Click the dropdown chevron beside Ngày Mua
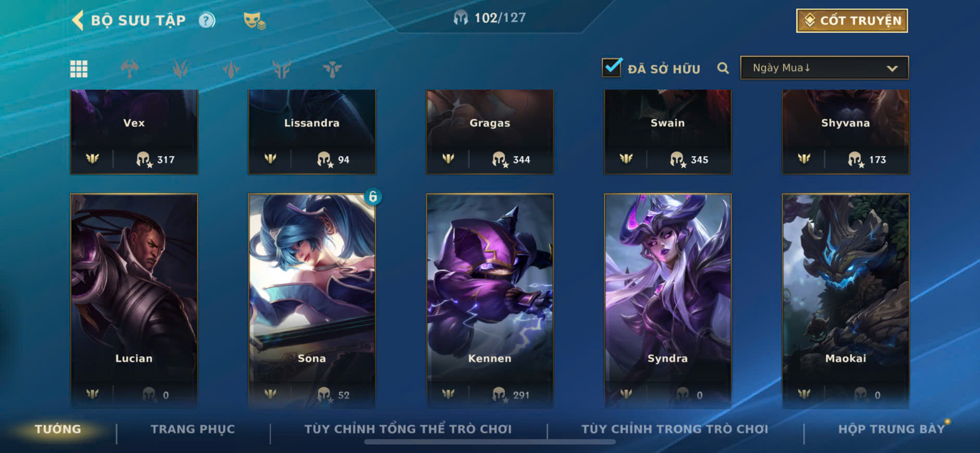 click(892, 69)
